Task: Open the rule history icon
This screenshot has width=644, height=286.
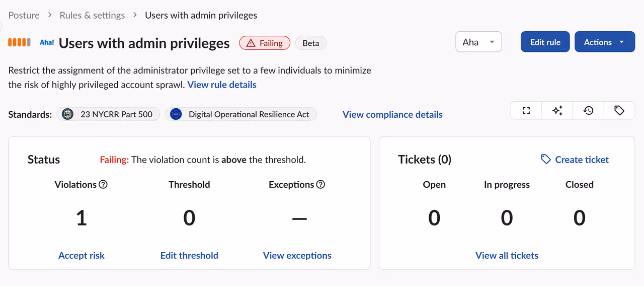Action: pos(588,111)
